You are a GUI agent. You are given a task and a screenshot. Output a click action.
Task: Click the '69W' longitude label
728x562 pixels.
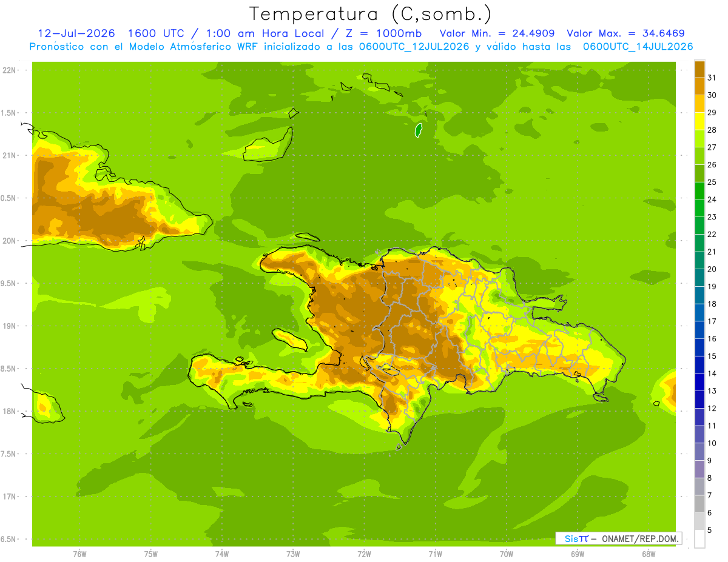(578, 554)
